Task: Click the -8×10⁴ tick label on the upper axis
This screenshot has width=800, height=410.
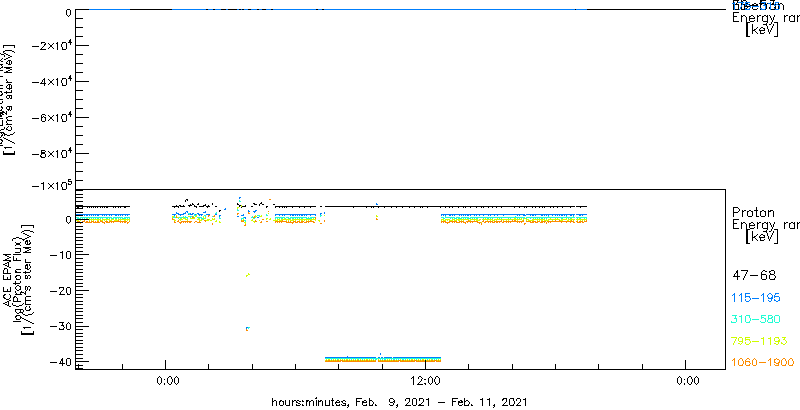Action: click(x=51, y=153)
